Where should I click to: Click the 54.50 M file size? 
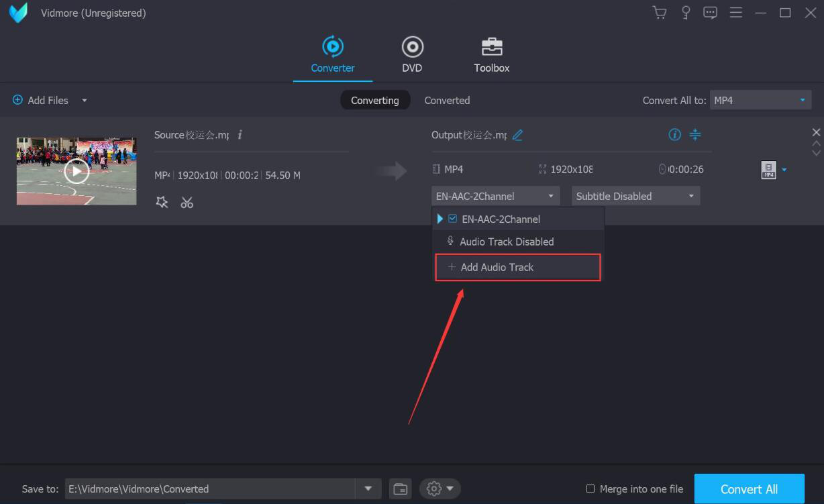282,175
